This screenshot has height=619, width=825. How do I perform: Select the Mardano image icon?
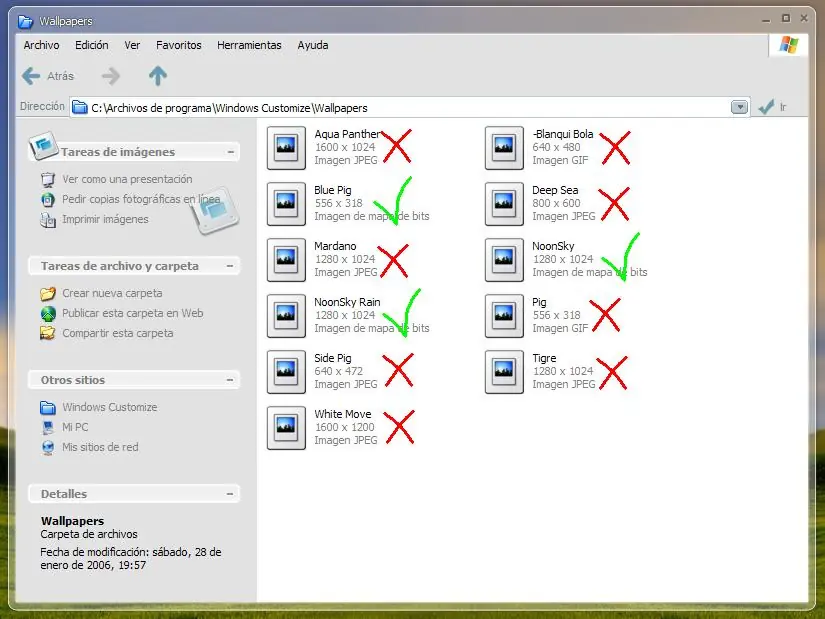286,260
